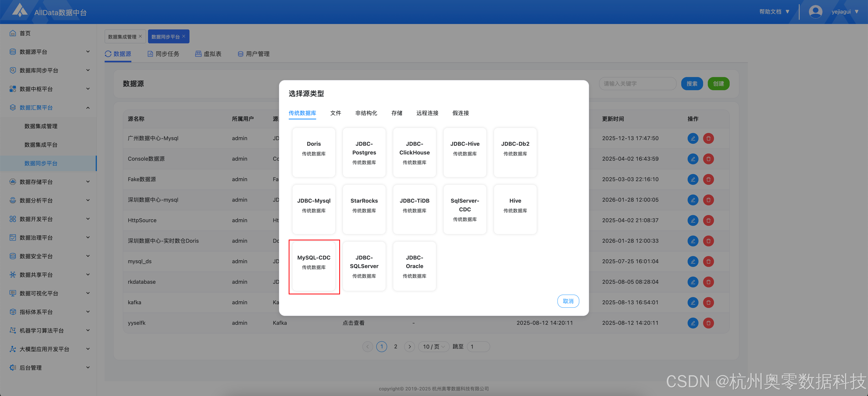
Task: Delete the rkdatabase data source
Action: 708,282
